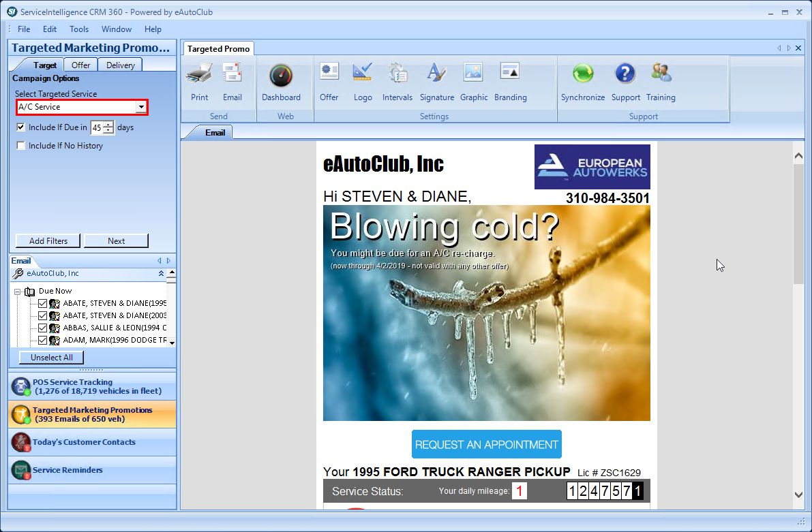This screenshot has width=812, height=532.
Task: Click customer icon for ADAM, MARK
Action: click(x=55, y=341)
